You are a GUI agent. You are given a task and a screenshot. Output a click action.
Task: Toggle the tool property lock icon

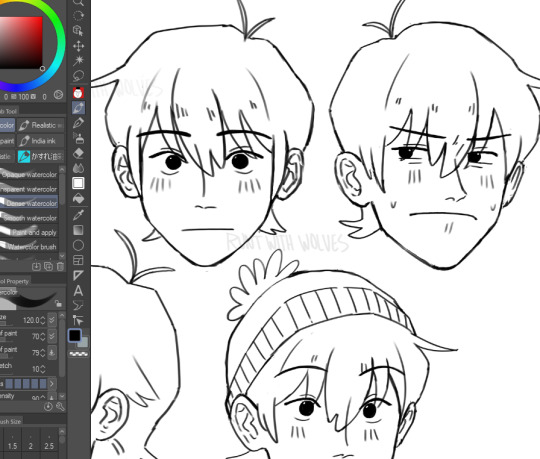59,304
